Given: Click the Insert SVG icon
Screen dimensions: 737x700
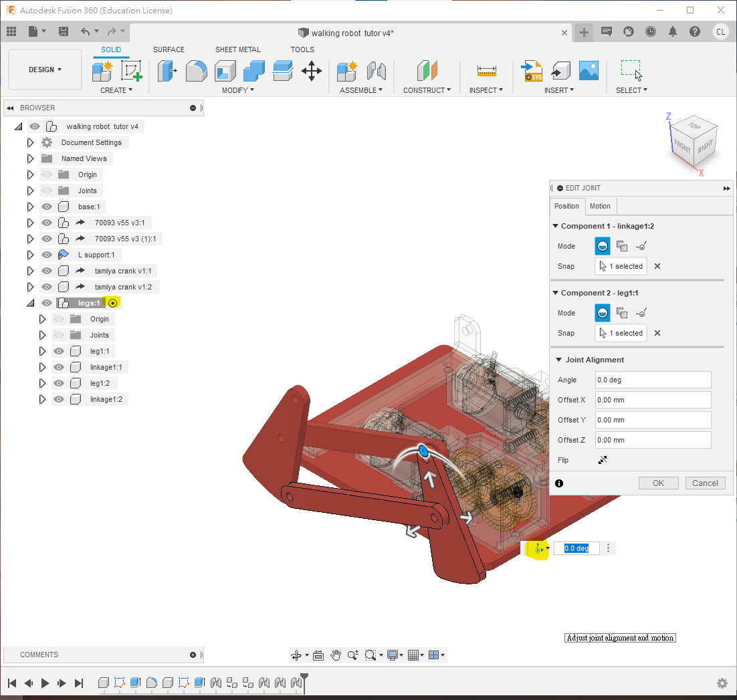Looking at the screenshot, I should click(x=532, y=70).
